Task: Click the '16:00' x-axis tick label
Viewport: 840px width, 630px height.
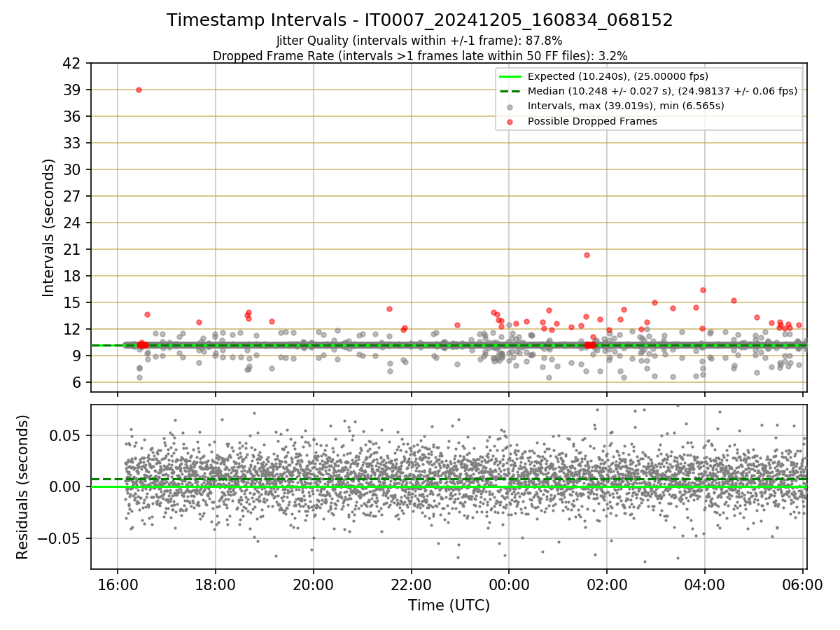Action: click(x=117, y=584)
